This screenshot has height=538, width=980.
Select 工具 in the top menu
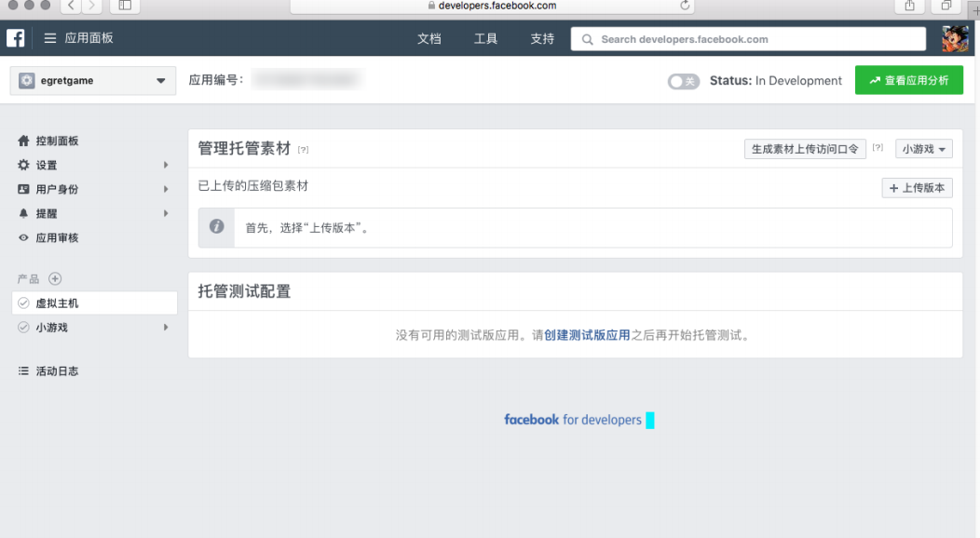[485, 38]
